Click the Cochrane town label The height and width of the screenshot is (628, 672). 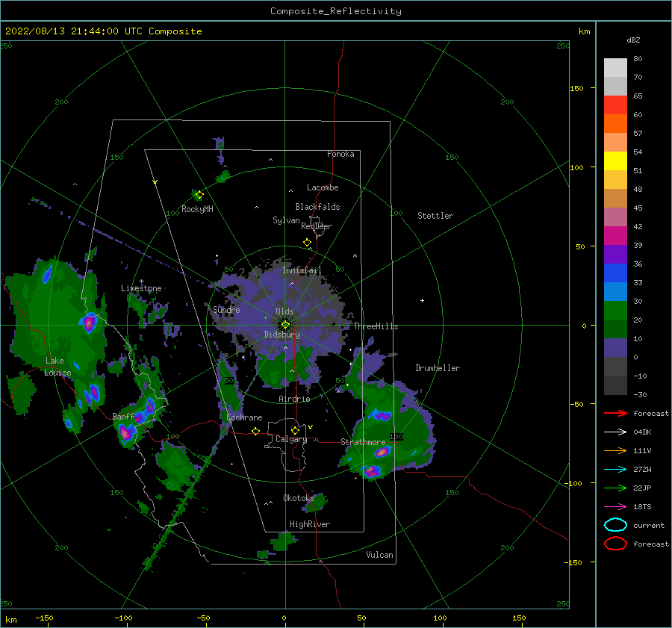point(244,417)
